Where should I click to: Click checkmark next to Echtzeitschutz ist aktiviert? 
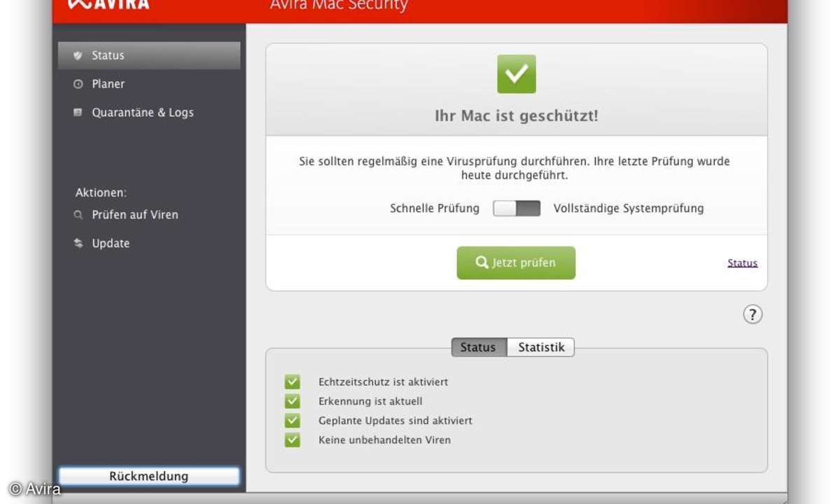pyautogui.click(x=293, y=382)
